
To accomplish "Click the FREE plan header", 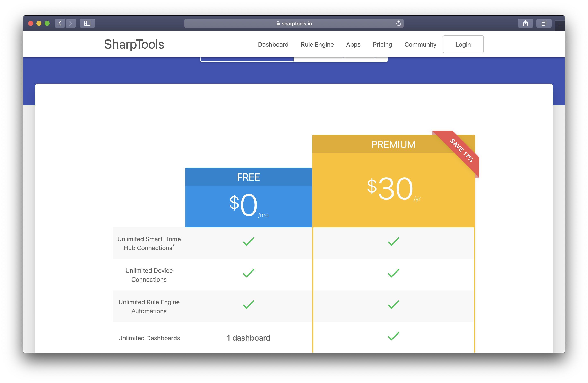I will 248,177.
